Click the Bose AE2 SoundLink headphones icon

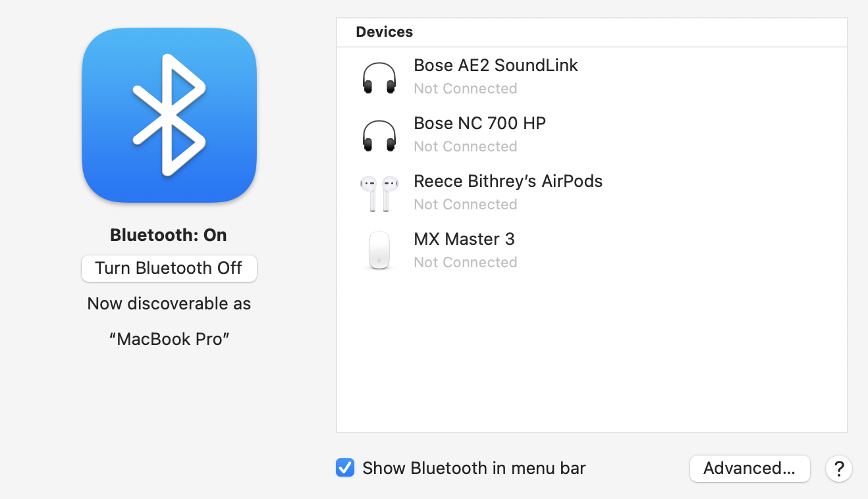click(379, 78)
